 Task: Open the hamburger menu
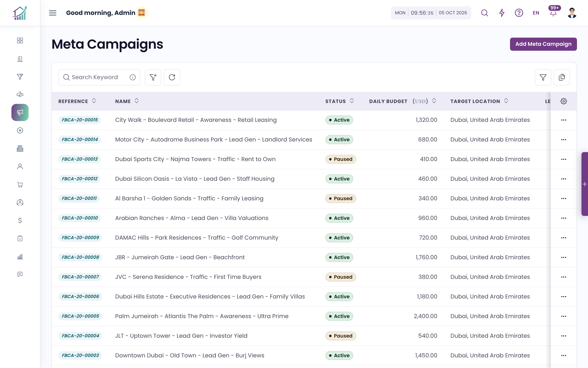click(52, 13)
